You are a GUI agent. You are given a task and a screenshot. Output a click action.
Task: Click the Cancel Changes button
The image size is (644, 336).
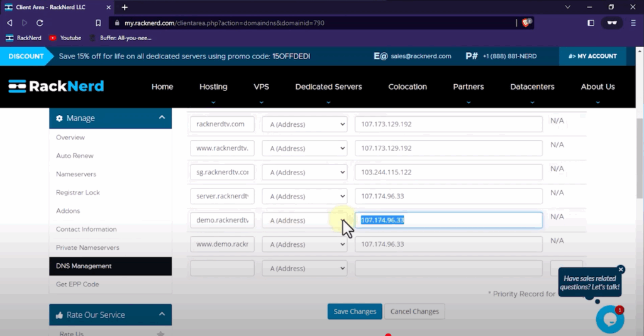414,312
